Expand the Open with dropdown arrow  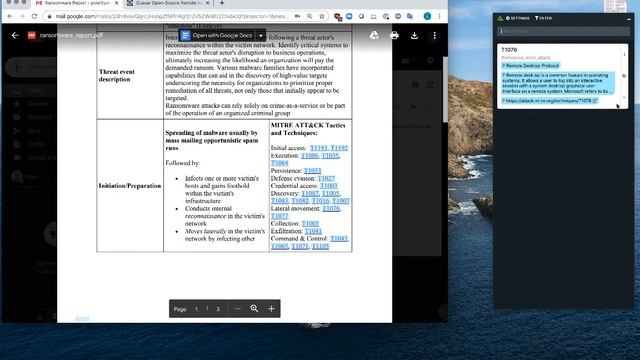(x=261, y=36)
